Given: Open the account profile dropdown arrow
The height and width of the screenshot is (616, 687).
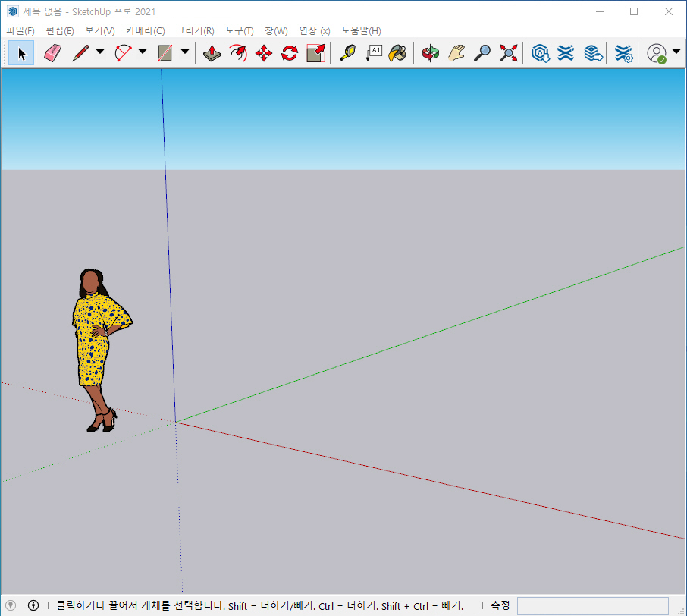Looking at the screenshot, I should pyautogui.click(x=676, y=52).
